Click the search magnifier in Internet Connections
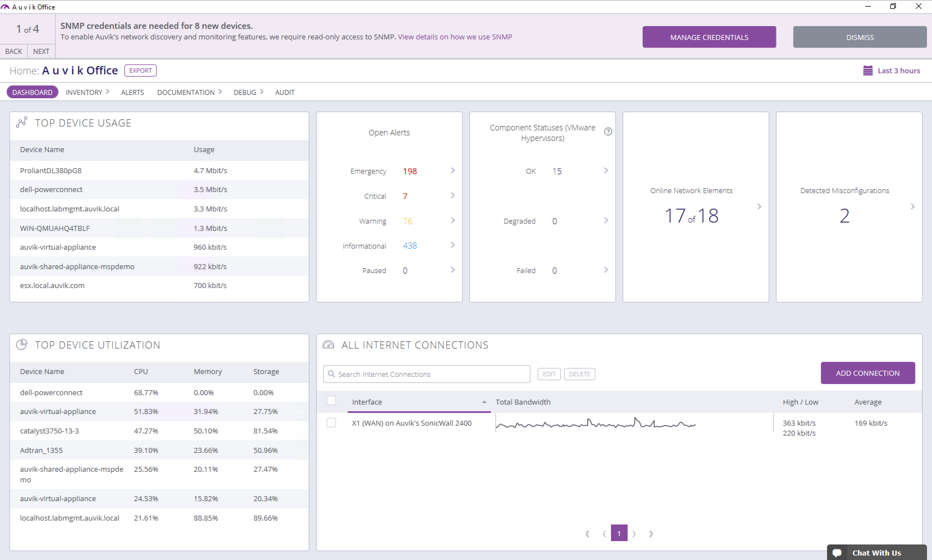The width and height of the screenshot is (932, 560). coord(331,374)
